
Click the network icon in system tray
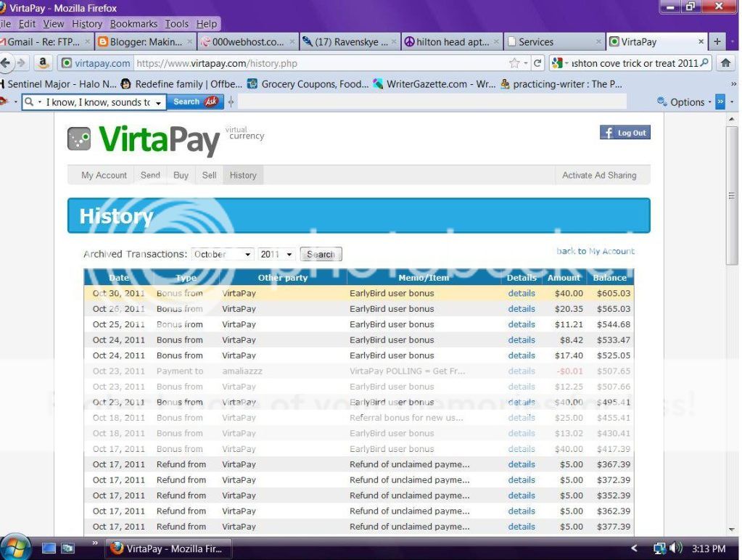point(661,549)
